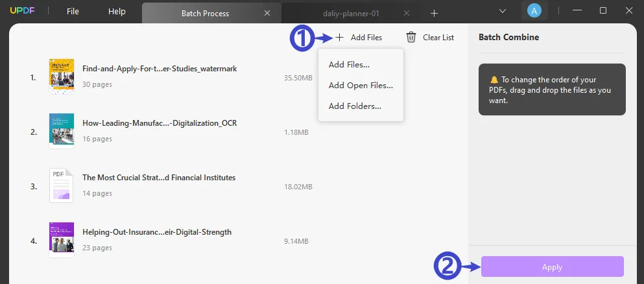Click the Clear List button label
The height and width of the screenshot is (284, 644).
(x=438, y=38)
